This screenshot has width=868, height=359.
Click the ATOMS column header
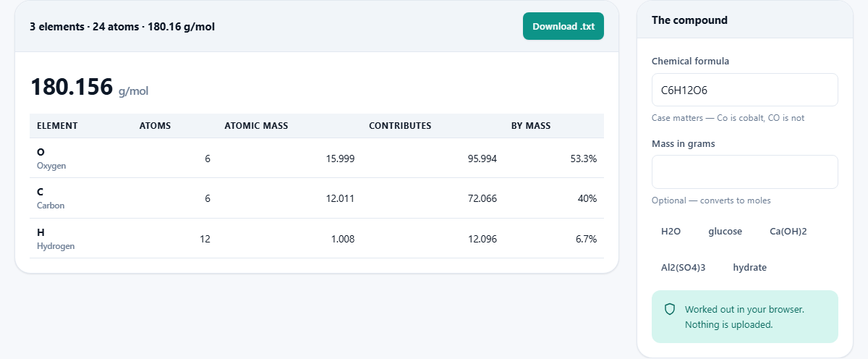pos(155,126)
